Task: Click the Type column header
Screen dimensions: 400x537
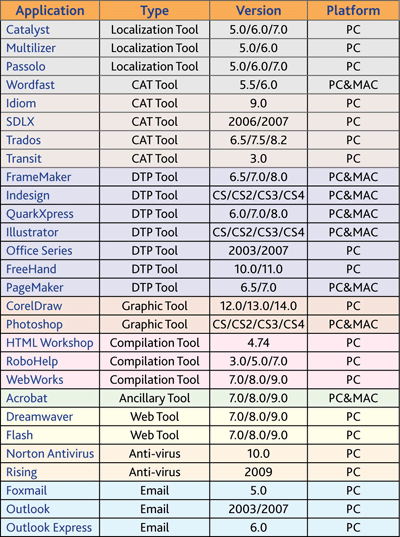Action: [154, 11]
